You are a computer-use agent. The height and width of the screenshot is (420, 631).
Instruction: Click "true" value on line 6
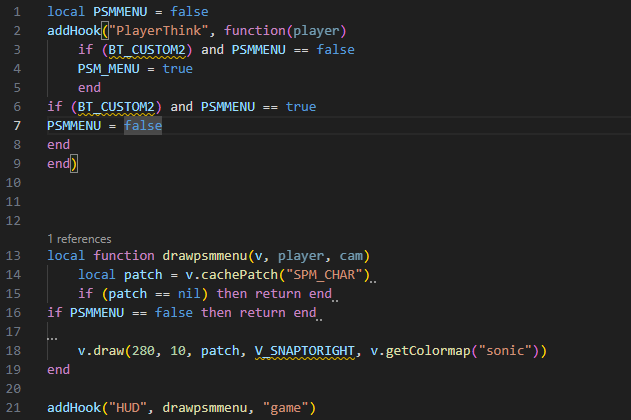[x=301, y=107]
